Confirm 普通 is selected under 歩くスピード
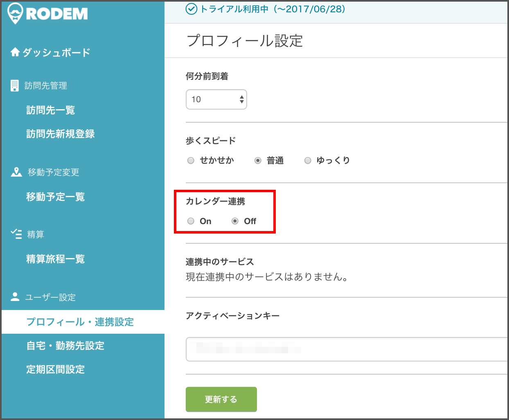Viewport: 509px width, 420px height. 258,160
